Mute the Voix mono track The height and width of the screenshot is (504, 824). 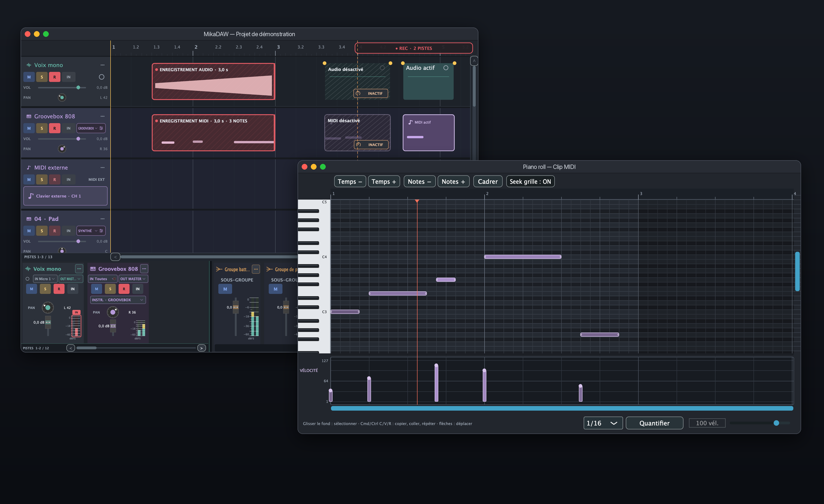click(x=29, y=77)
